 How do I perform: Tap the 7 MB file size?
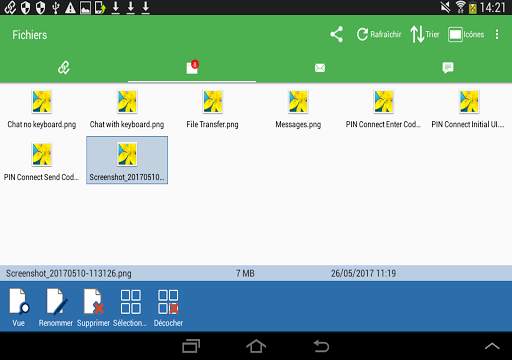tap(245, 273)
